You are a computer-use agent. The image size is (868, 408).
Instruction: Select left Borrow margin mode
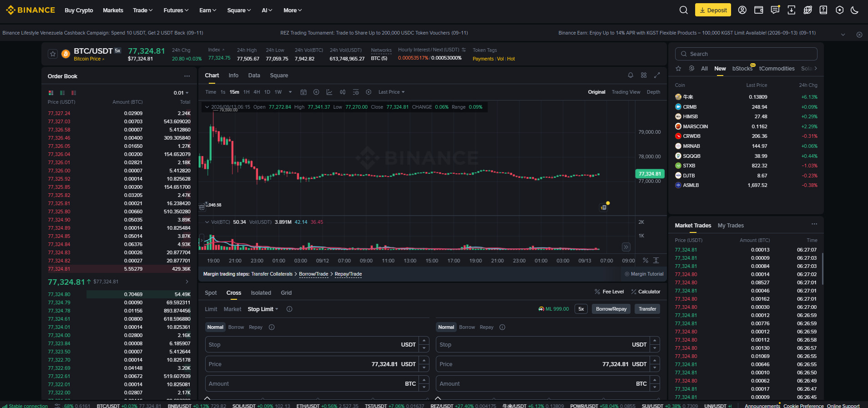pyautogui.click(x=236, y=327)
